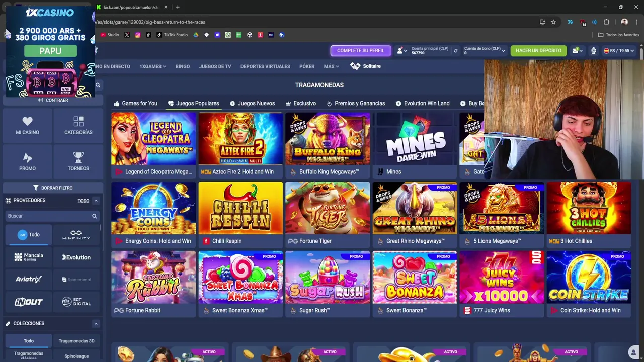
Task: Click the Contraer collapse sidebar control
Action: point(53,100)
